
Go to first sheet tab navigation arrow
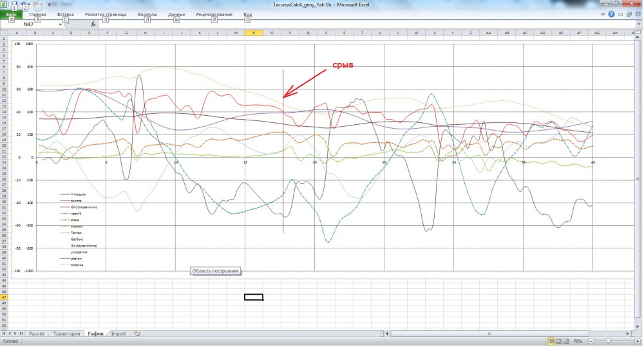pos(4,333)
